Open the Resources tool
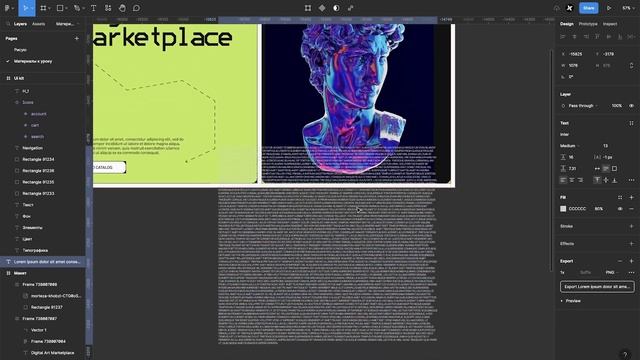The width and height of the screenshot is (640, 360). (108, 8)
